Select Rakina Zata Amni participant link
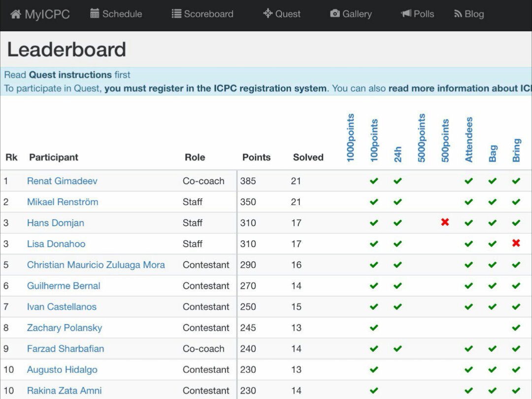The width and height of the screenshot is (532, 399). pyautogui.click(x=64, y=391)
